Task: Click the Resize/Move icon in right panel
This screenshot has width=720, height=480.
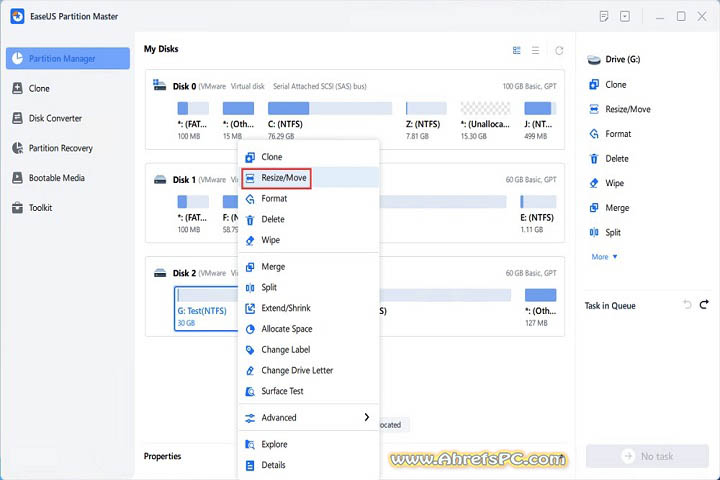Action: click(594, 109)
